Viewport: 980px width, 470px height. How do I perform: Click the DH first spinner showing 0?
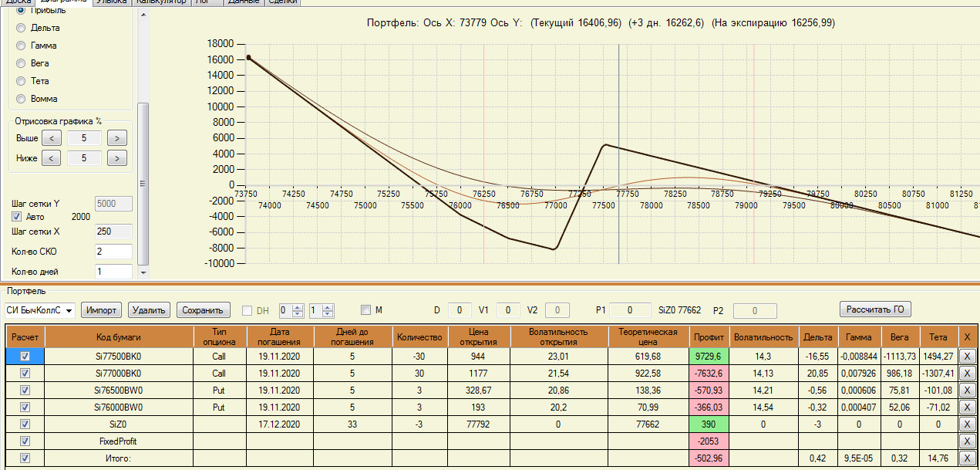click(x=291, y=310)
